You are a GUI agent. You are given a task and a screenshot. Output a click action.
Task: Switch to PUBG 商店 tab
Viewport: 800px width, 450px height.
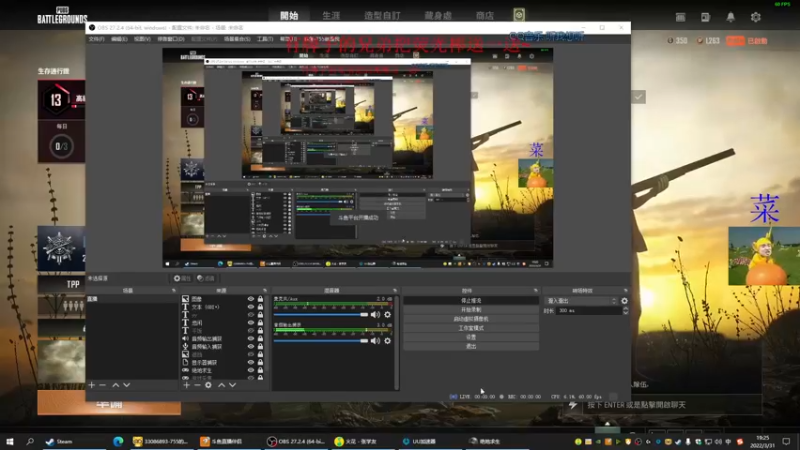pyautogui.click(x=484, y=16)
